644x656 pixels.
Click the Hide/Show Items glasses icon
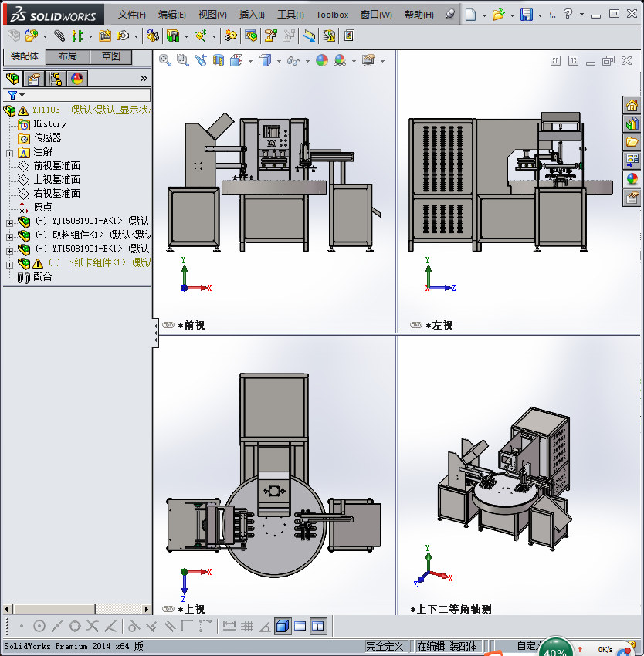coord(293,61)
